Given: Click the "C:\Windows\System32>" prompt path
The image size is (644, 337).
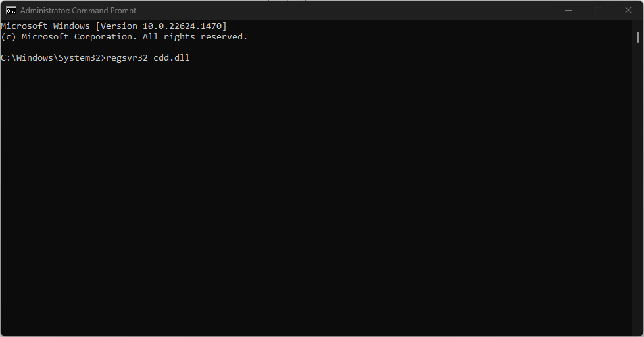Looking at the screenshot, I should coord(53,58).
